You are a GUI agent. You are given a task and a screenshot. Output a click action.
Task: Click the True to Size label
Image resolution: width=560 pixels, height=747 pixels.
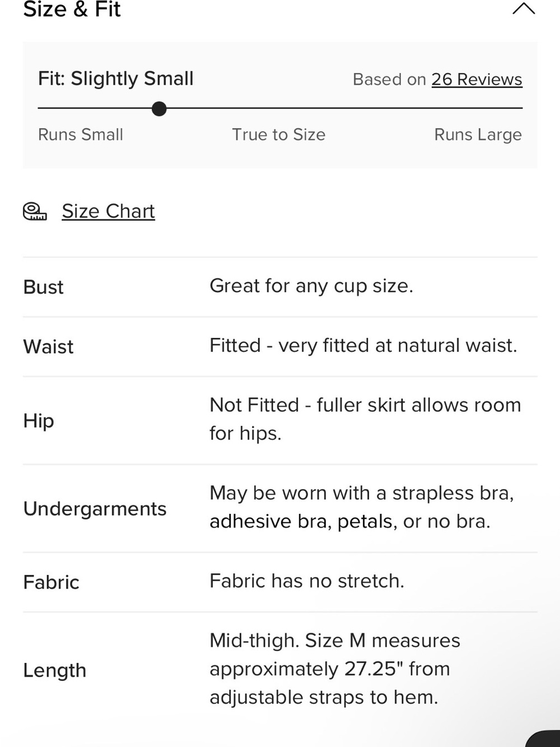pyautogui.click(x=278, y=134)
